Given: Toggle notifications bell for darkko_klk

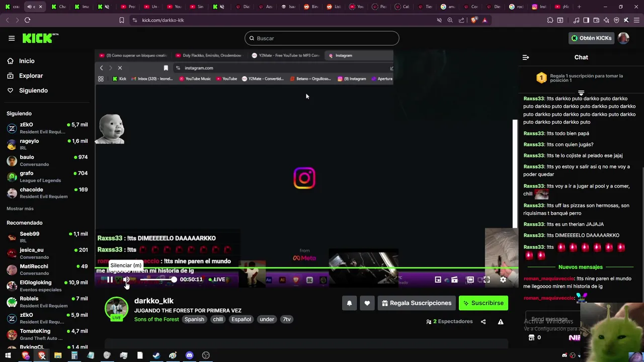Looking at the screenshot, I should 349,303.
